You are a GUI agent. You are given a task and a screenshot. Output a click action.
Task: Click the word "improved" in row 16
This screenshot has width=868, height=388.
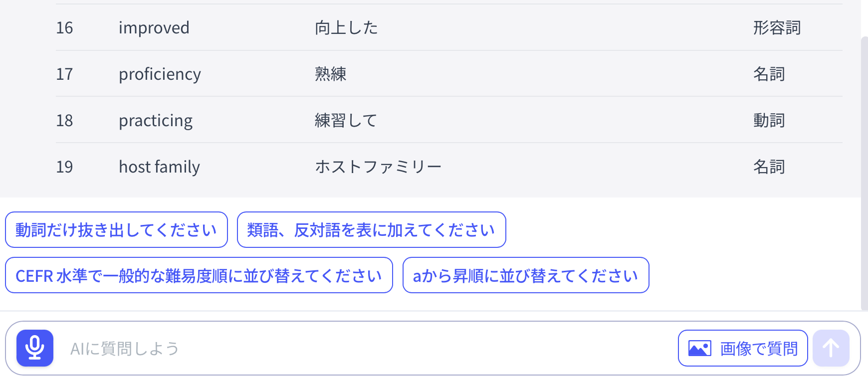pos(154,28)
